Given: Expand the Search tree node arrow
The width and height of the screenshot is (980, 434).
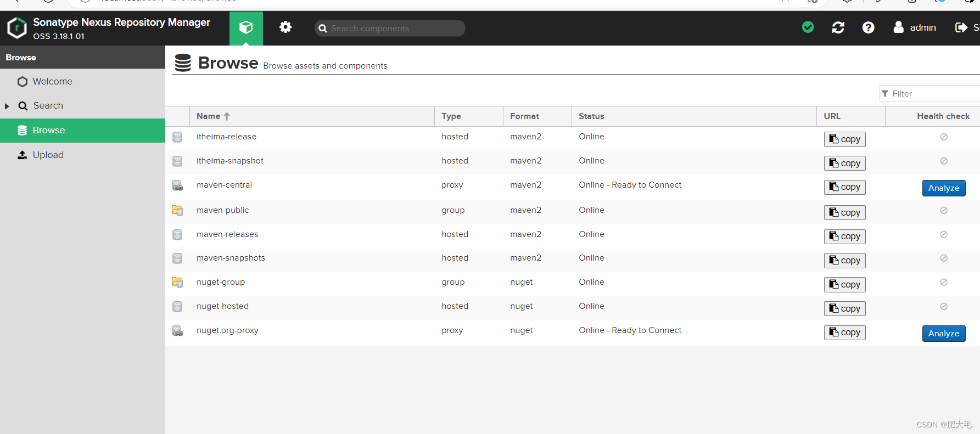Looking at the screenshot, I should [7, 106].
